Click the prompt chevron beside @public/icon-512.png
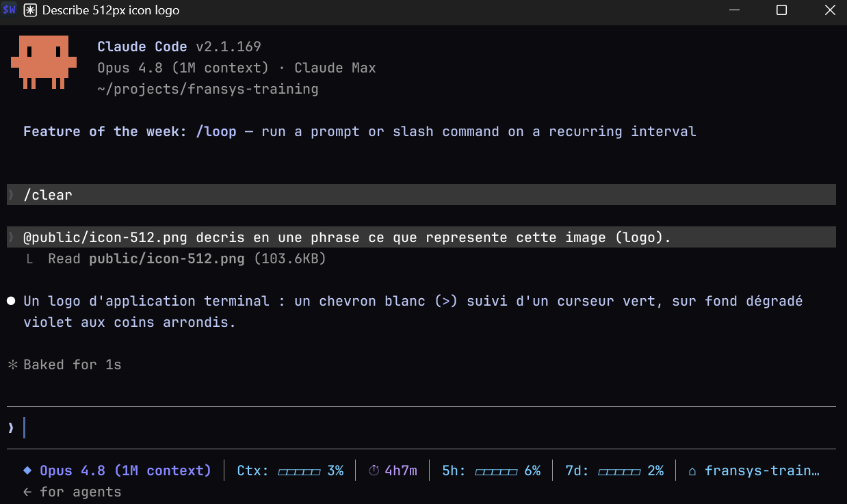The height and width of the screenshot is (504, 847). coord(11,237)
